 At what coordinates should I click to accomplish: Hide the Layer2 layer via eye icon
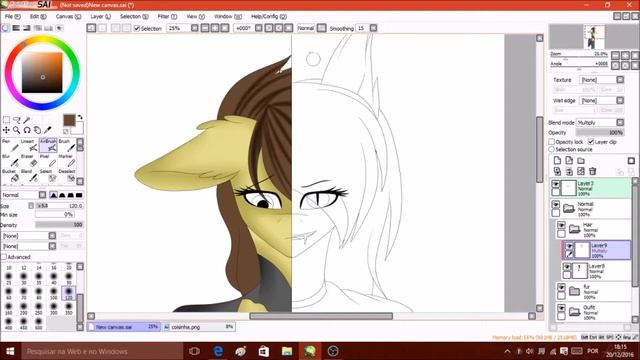pyautogui.click(x=556, y=184)
